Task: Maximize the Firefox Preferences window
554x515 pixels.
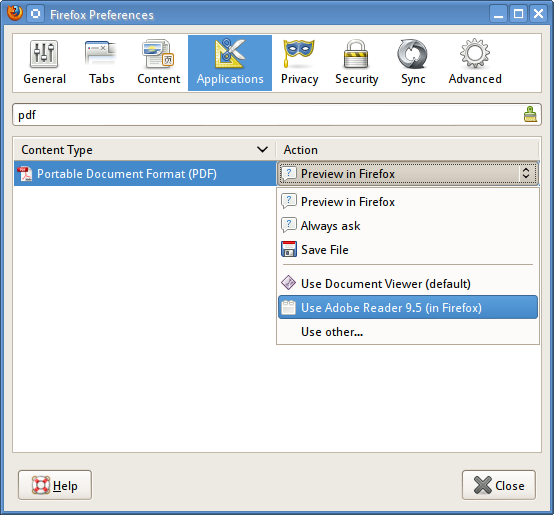Action: (x=518, y=14)
